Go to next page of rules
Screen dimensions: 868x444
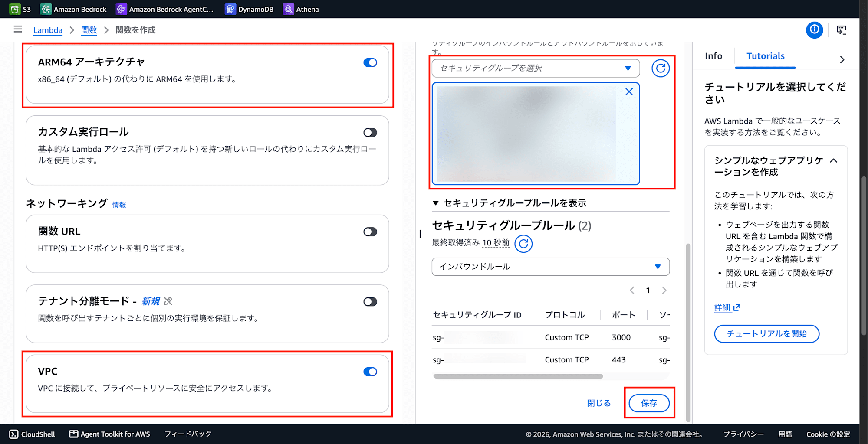coord(664,291)
